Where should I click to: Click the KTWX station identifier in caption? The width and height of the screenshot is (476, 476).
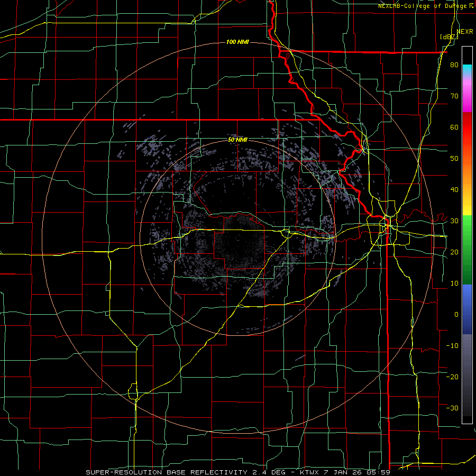[x=309, y=472]
